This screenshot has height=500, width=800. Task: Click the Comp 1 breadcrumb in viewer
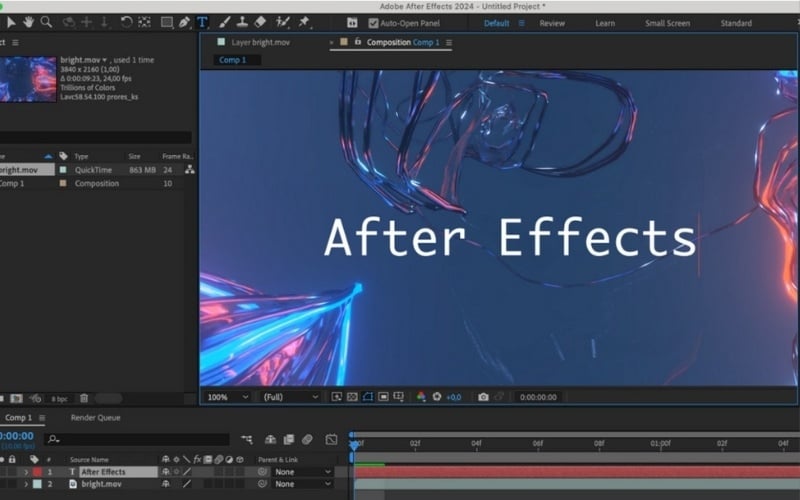point(233,60)
